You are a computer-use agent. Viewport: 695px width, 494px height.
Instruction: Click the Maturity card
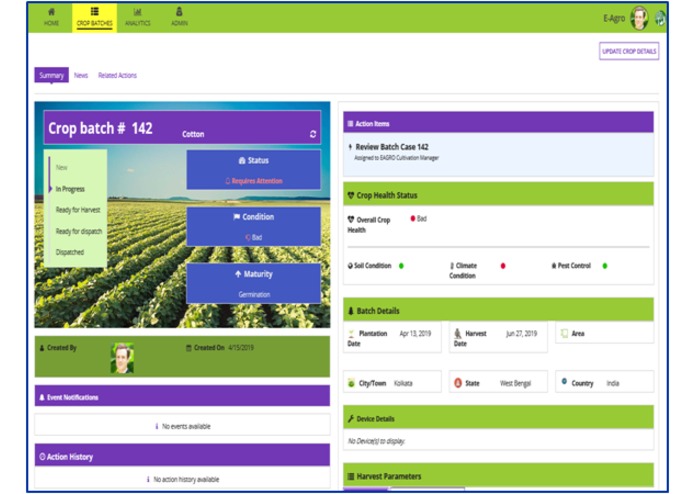coord(254,283)
